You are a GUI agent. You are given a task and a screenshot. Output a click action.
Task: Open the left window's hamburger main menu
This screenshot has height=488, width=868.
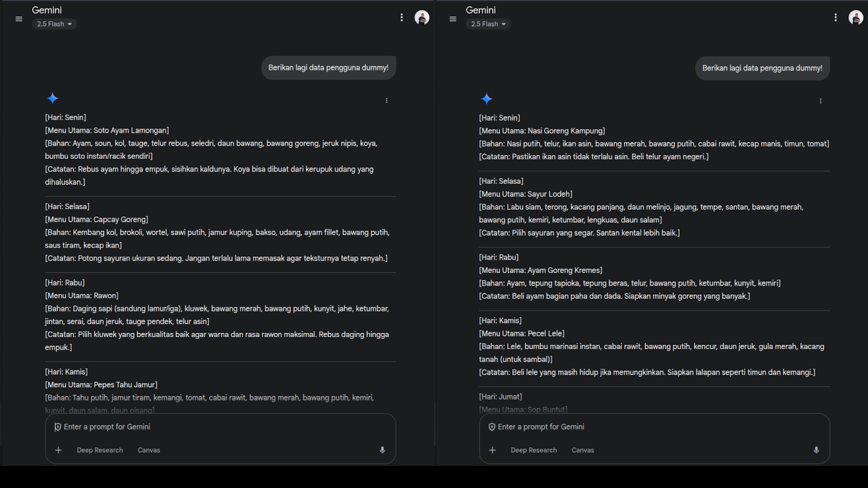(x=19, y=19)
